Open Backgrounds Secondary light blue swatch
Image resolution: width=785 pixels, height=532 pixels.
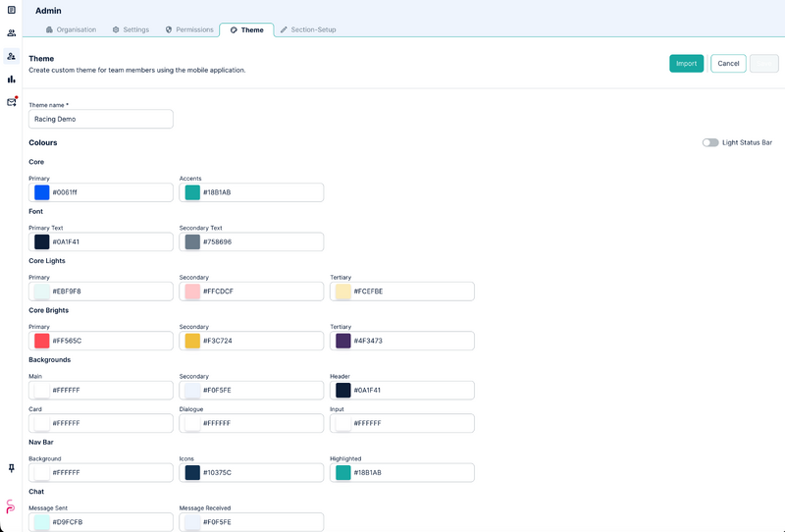point(192,391)
